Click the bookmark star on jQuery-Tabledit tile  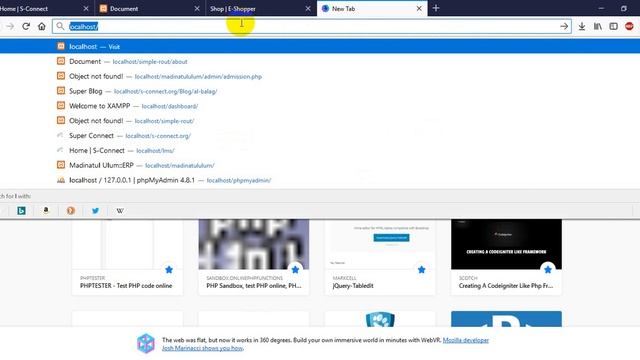click(x=422, y=269)
